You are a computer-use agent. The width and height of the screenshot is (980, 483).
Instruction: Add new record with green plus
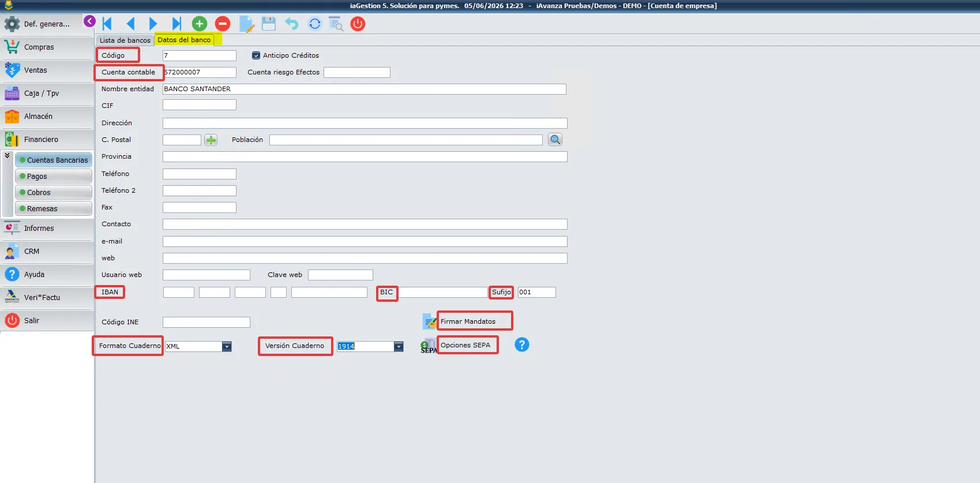click(200, 24)
